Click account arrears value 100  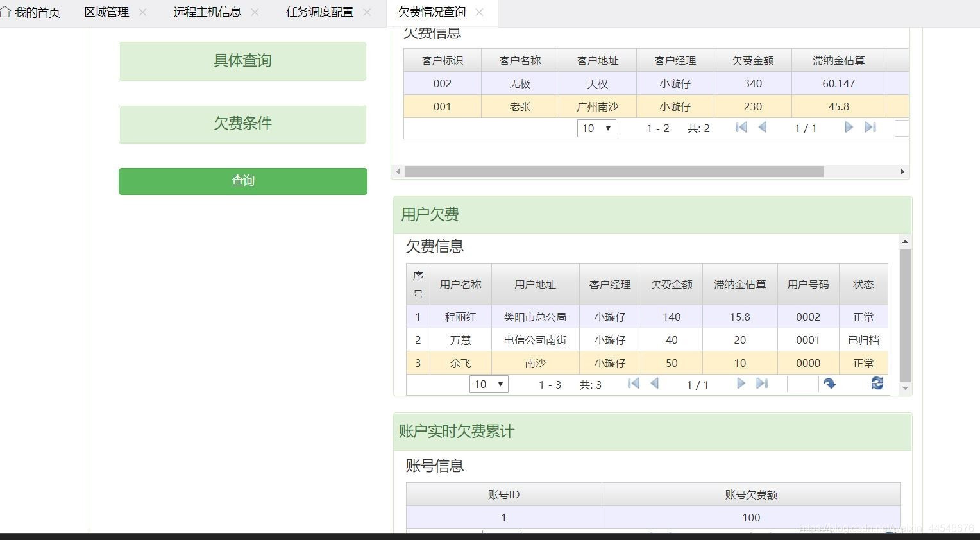pos(751,518)
